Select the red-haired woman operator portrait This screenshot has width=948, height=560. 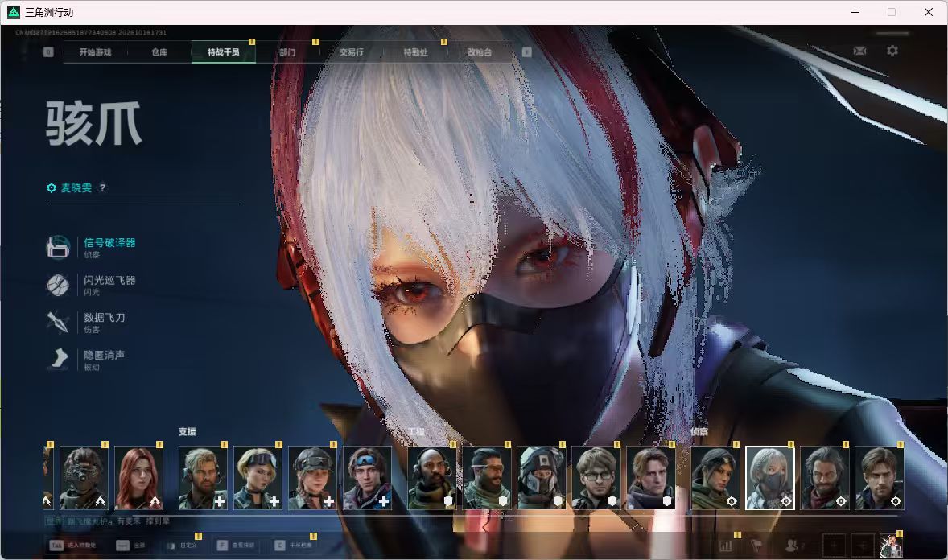[x=139, y=478]
